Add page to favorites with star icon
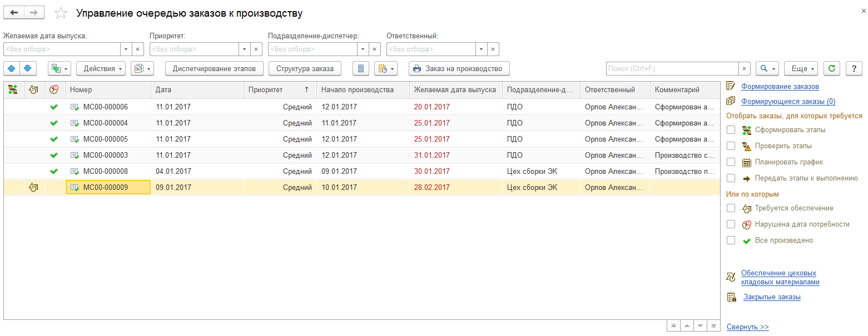Viewport: 868px width, 336px height. (x=61, y=13)
